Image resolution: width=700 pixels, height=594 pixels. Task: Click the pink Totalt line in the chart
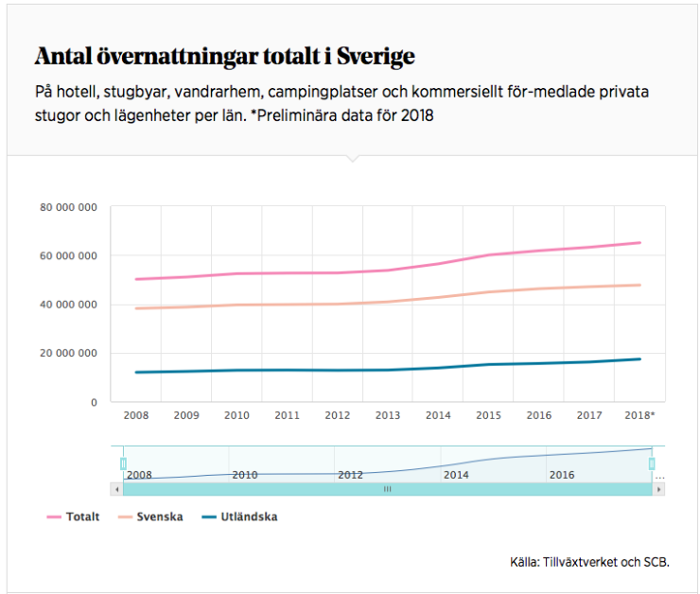[x=388, y=271]
